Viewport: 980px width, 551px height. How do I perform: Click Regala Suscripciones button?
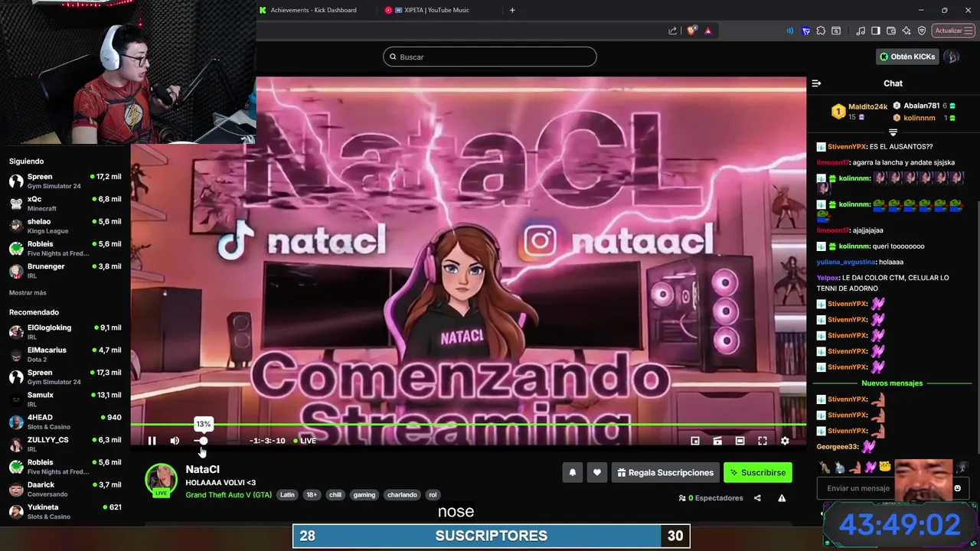pyautogui.click(x=665, y=473)
